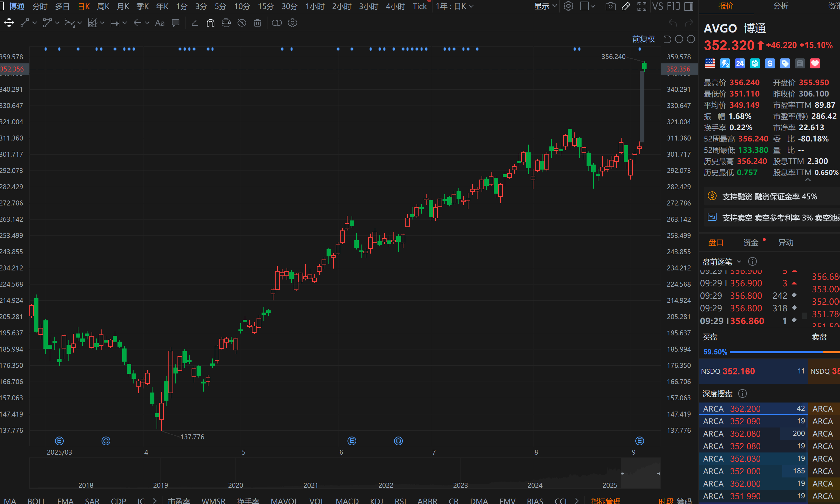This screenshot has height=504, width=840.
Task: Click the price tag badge icon
Action: pos(785,63)
